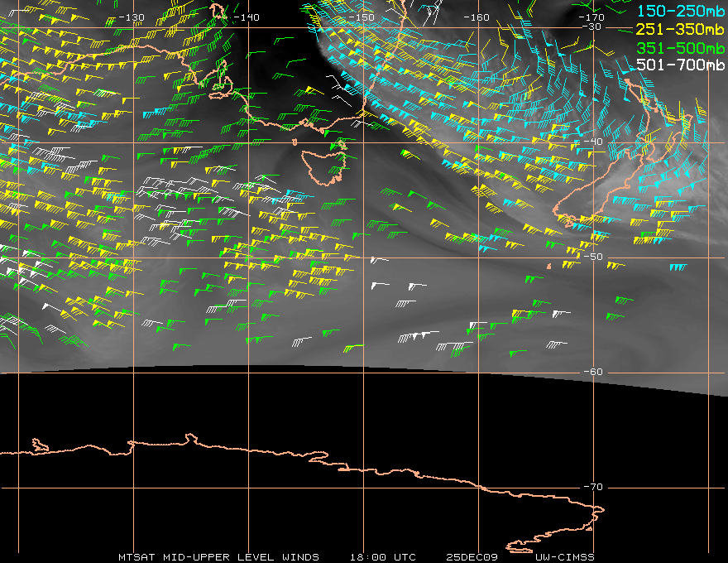The image size is (728, 563).
Task: Click the yellow 251-350mb legend entry
Action: point(680,29)
